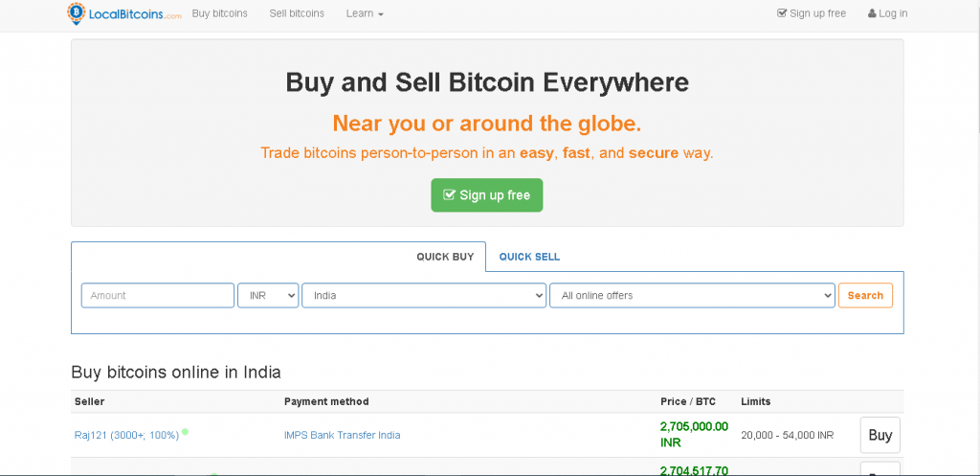Expand the India country selector

[x=424, y=296]
